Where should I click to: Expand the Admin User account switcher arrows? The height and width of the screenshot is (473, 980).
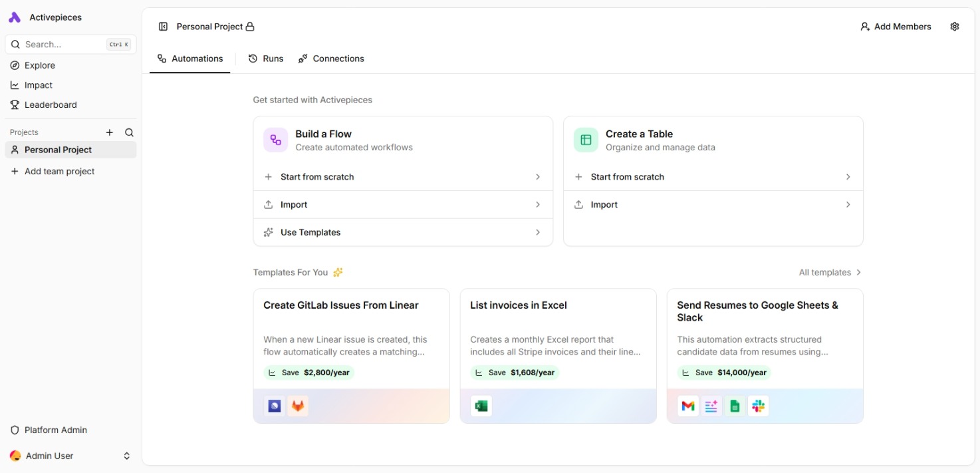127,456
